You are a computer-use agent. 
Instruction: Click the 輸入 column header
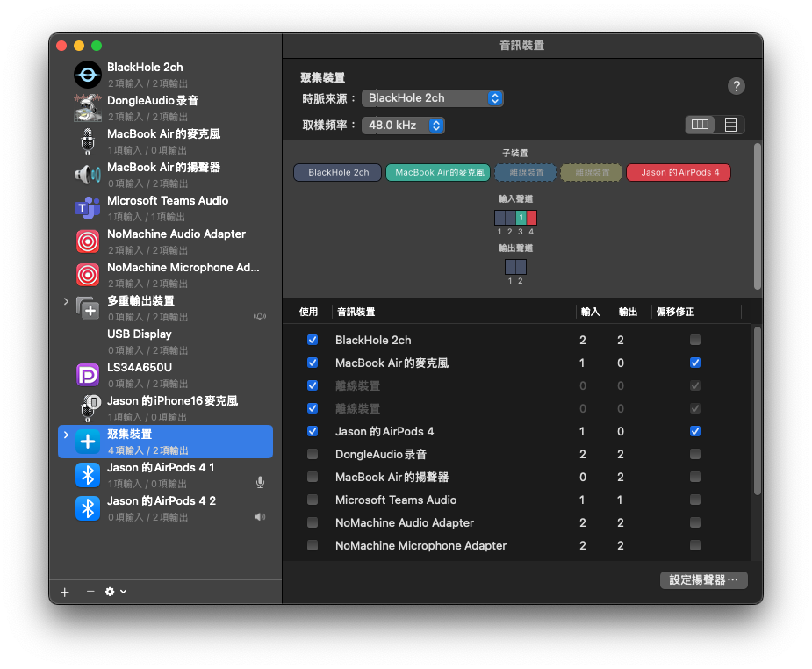click(590, 312)
